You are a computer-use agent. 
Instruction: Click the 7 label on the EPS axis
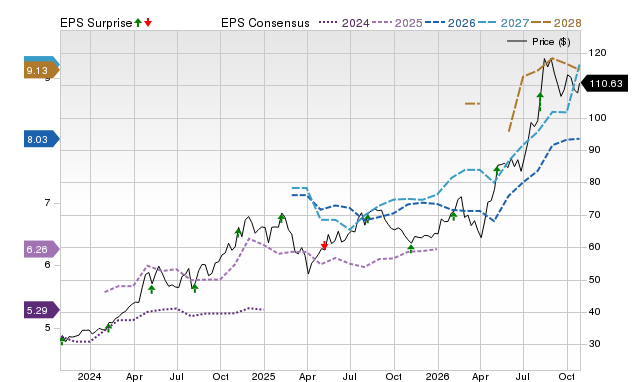click(48, 203)
